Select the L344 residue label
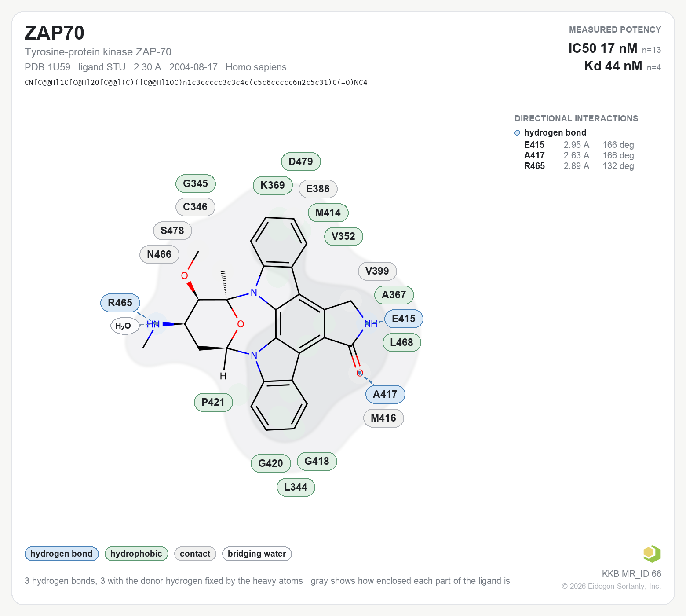Screen dimensions: 686x616 click(x=296, y=487)
